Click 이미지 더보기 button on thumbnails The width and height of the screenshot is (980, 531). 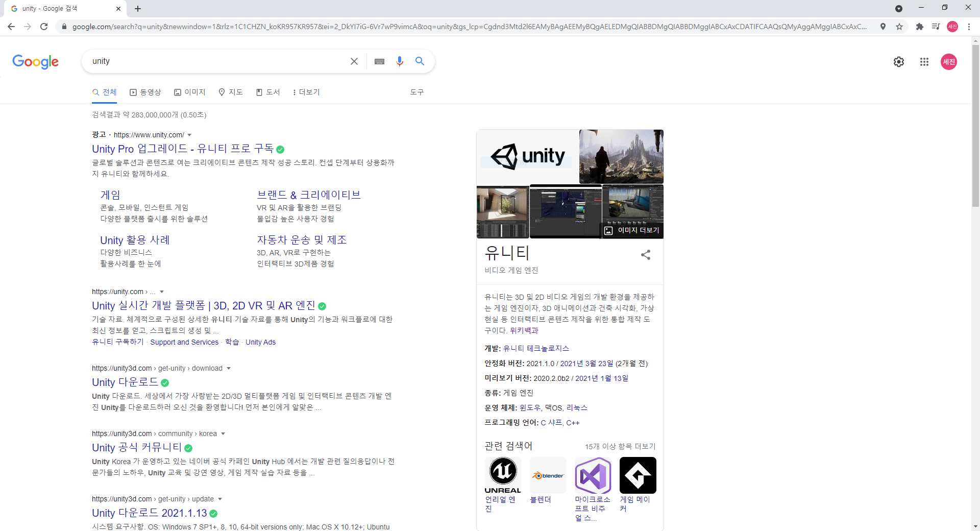(632, 231)
